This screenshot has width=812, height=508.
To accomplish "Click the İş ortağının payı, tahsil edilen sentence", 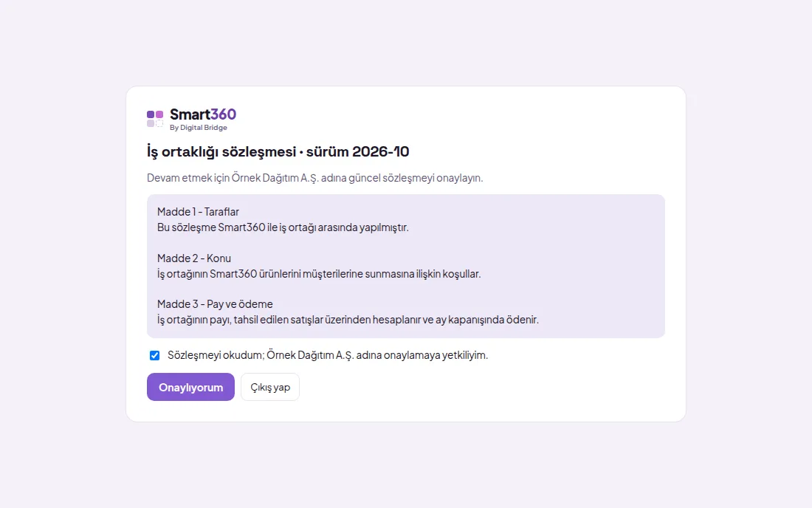I will [348, 320].
